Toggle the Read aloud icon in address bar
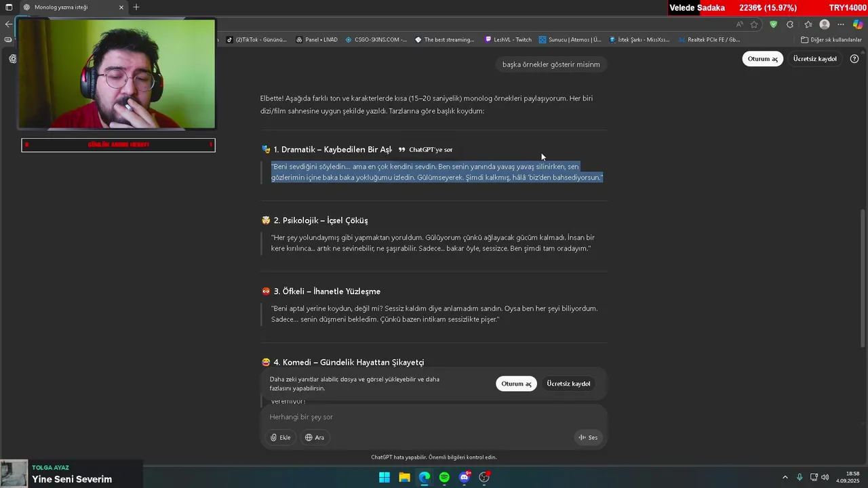 pos(740,24)
